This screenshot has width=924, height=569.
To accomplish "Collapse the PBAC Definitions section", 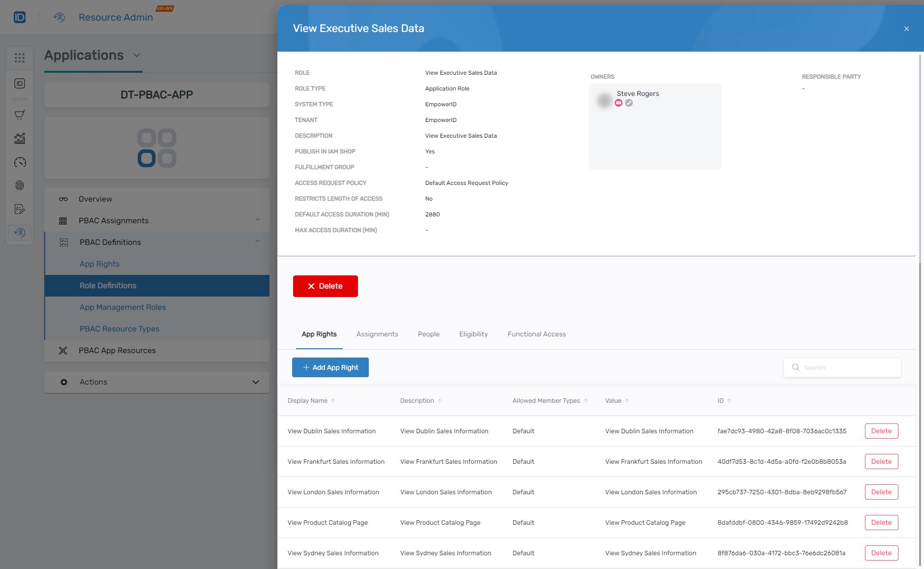I will [257, 241].
